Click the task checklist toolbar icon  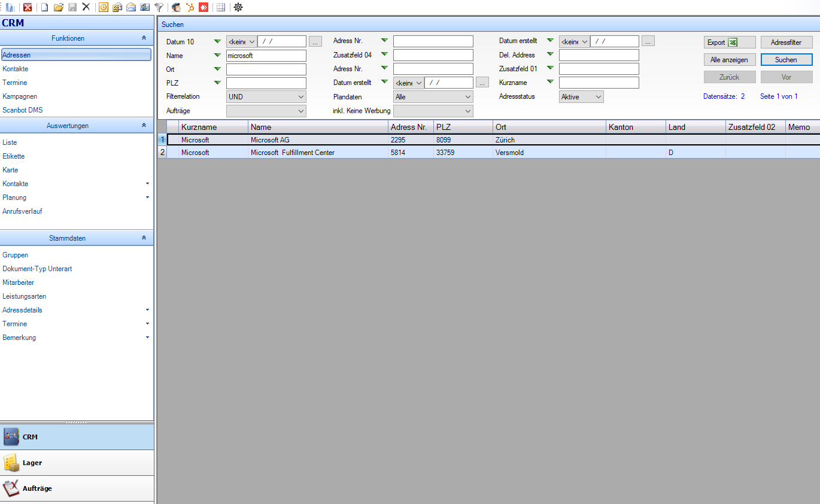click(117, 7)
